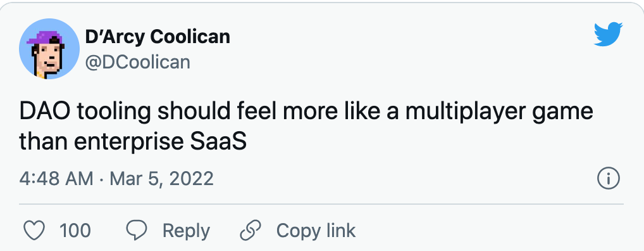This screenshot has width=644, height=251.
Task: Click the speech bubble reply icon
Action: (x=137, y=231)
